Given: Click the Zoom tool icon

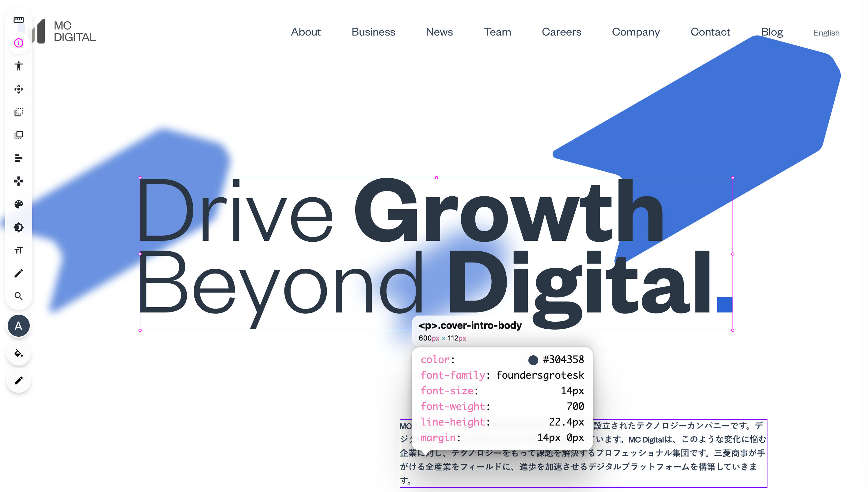Looking at the screenshot, I should pyautogui.click(x=19, y=296).
